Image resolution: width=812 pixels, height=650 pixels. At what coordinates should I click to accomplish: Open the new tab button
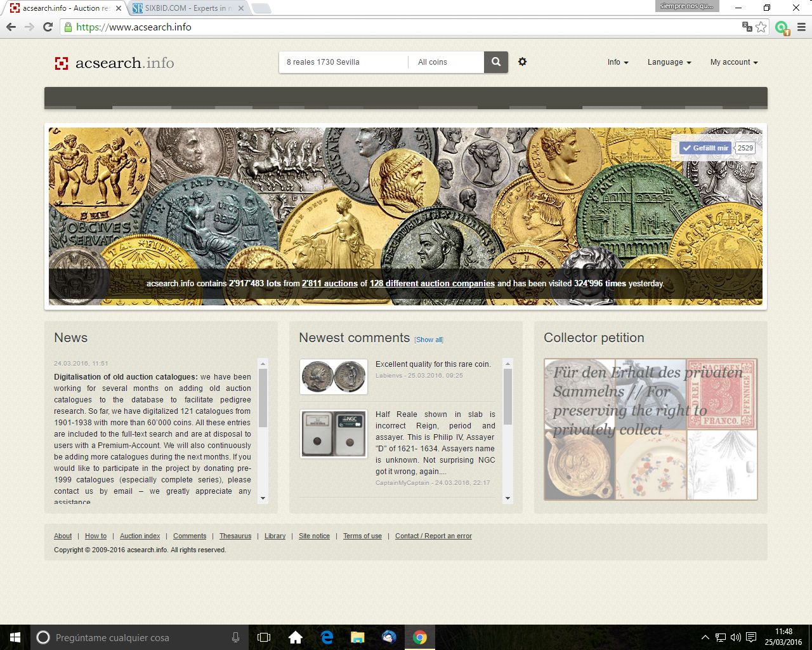tap(261, 8)
